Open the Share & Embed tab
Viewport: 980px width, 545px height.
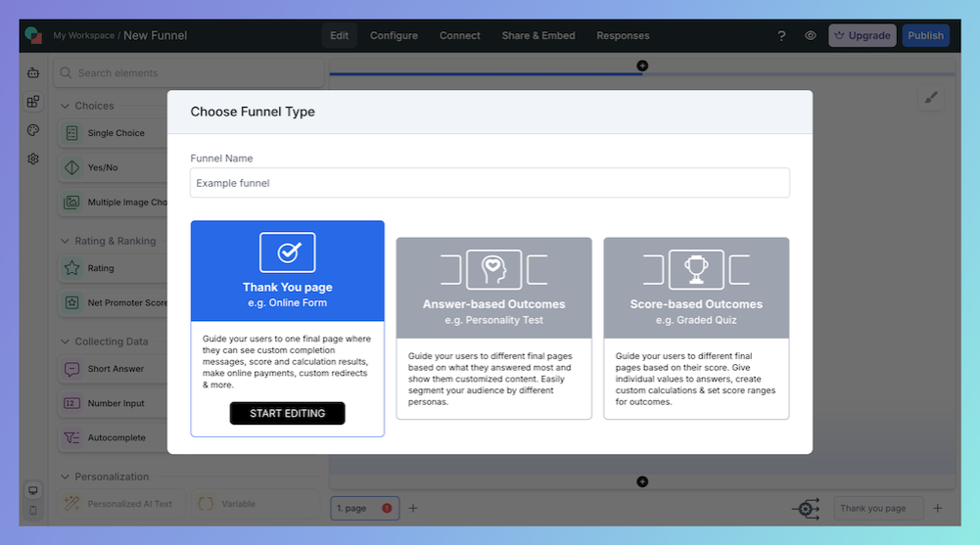[x=538, y=35]
